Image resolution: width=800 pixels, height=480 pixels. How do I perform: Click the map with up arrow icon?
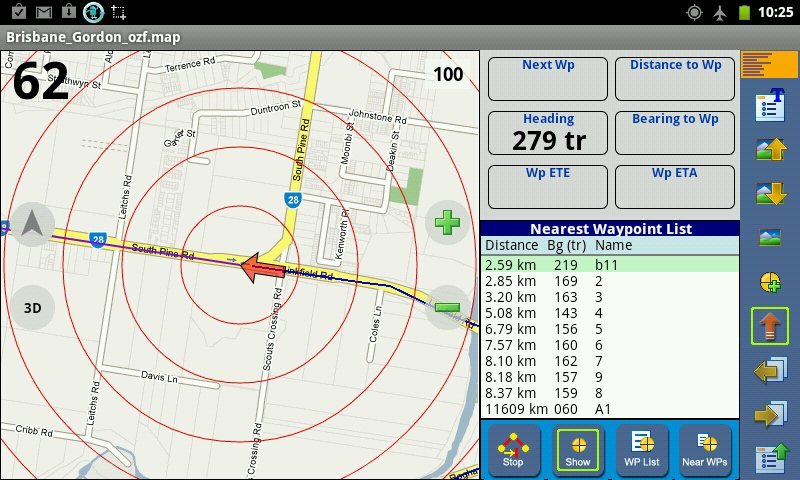(771, 149)
